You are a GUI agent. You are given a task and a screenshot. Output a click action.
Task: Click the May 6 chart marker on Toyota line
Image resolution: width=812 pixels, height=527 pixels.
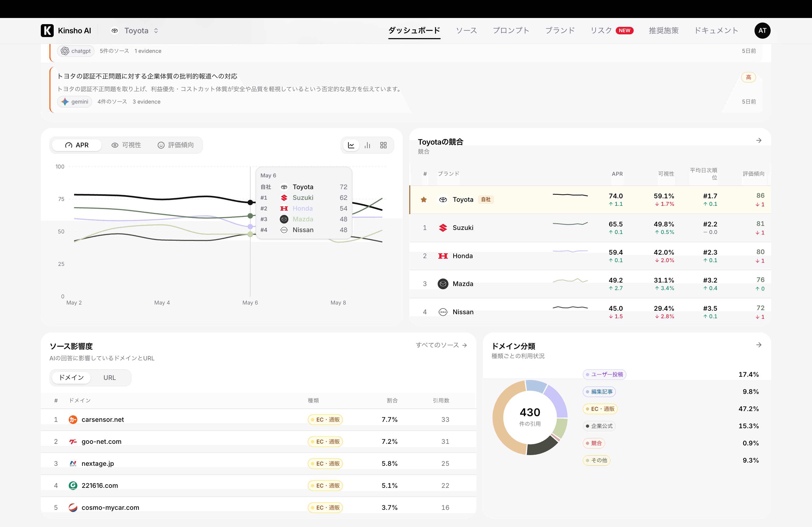coord(251,203)
